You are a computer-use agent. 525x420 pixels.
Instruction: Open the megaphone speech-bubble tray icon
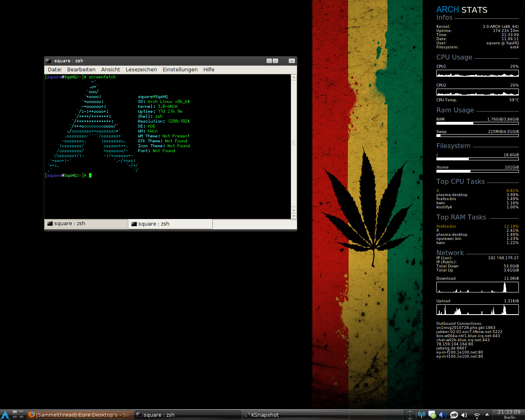(454, 415)
